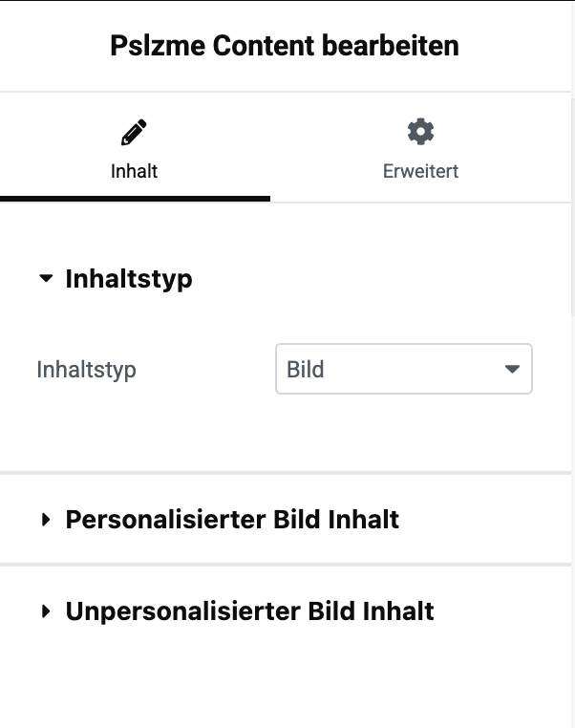Open the Erweitert tab label
The height and width of the screenshot is (728, 575).
(x=420, y=172)
